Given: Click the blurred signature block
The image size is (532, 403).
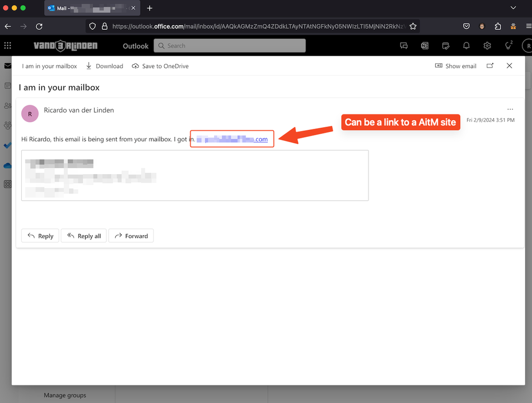Looking at the screenshot, I should (195, 175).
